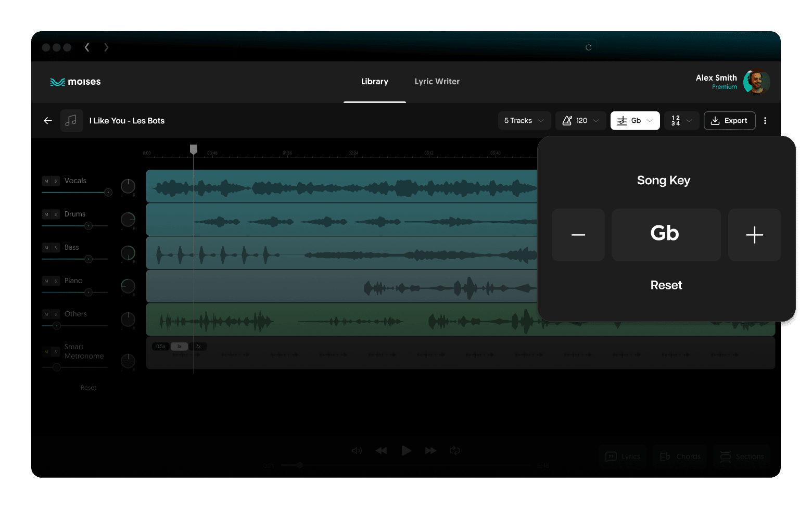Click the browser reload icon
Image resolution: width=812 pixels, height=509 pixels.
pyautogui.click(x=588, y=47)
